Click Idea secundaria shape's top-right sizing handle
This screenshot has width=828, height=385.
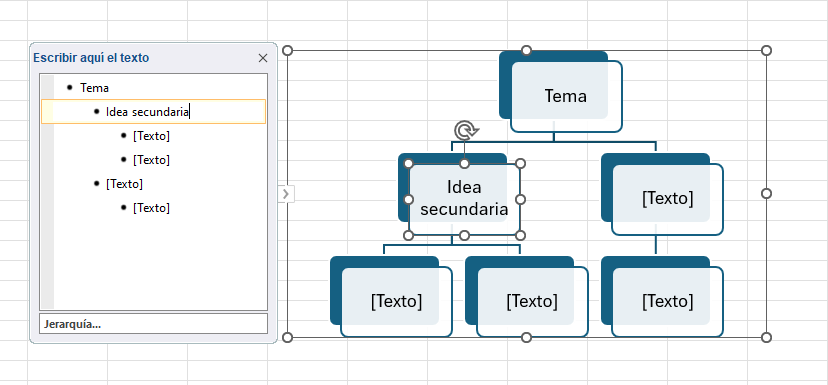[x=520, y=164]
